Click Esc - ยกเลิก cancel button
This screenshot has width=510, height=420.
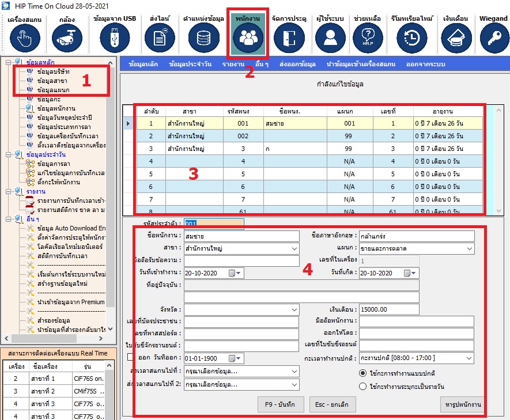pos(332,404)
